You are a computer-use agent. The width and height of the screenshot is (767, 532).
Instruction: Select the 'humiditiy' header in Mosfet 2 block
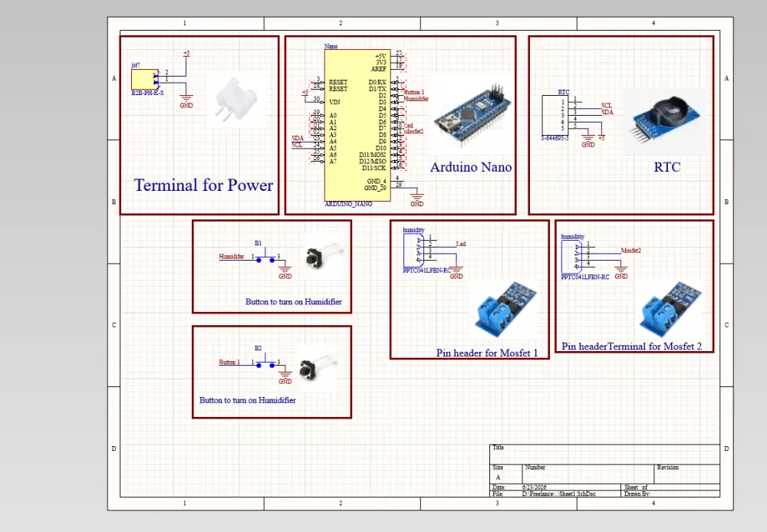click(x=571, y=258)
